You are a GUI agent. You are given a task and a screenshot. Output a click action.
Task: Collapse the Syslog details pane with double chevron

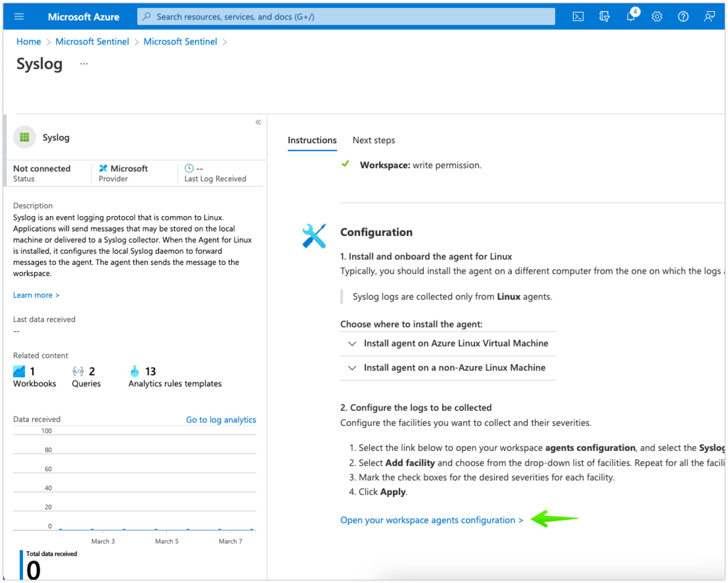[x=258, y=122]
